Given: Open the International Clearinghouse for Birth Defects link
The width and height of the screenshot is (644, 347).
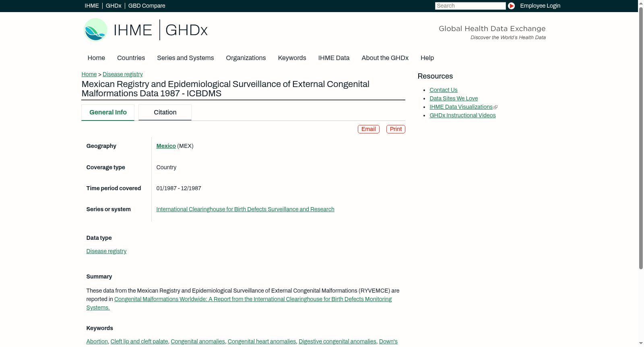Looking at the screenshot, I should tap(245, 209).
